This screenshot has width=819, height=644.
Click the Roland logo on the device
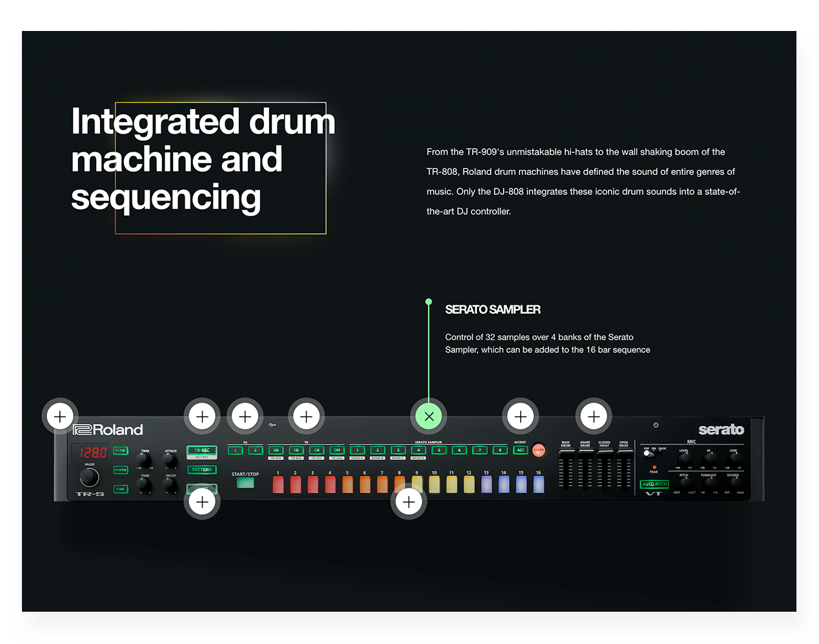[x=108, y=430]
